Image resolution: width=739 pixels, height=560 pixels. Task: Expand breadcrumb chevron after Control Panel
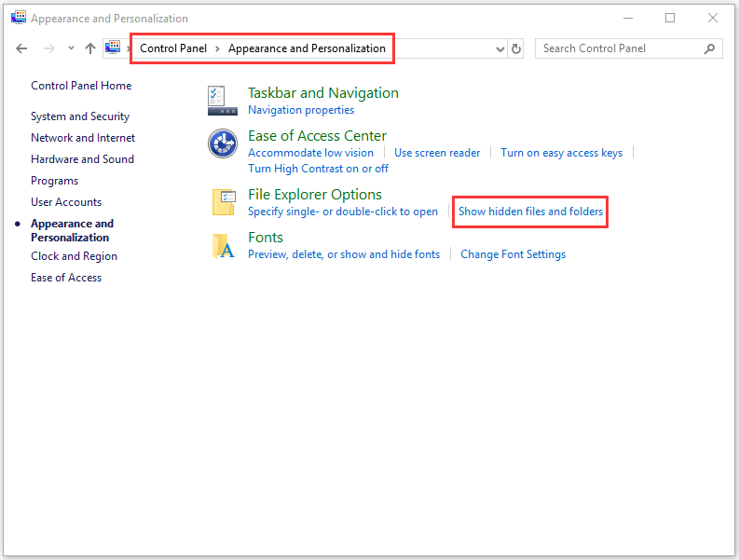(217, 48)
